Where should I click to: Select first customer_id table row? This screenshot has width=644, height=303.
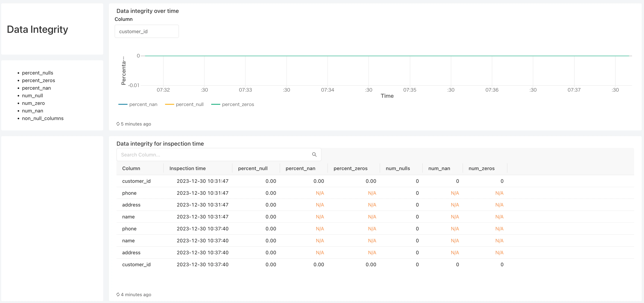click(x=136, y=181)
